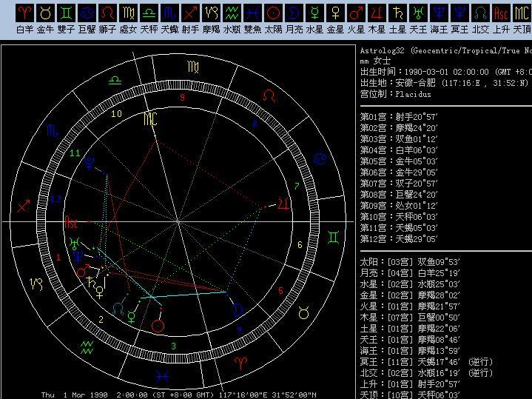Click the house row '第01宫:射手20°57''
532x399 pixels.
399,117
